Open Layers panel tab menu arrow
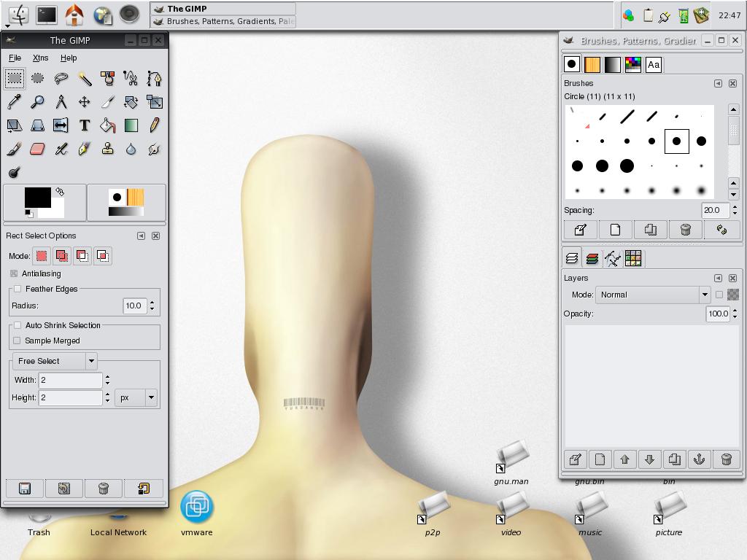Image resolution: width=747 pixels, height=560 pixels. pyautogui.click(x=718, y=278)
